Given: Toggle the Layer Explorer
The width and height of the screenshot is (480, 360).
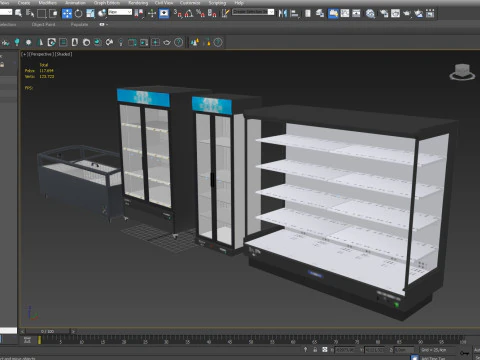Looking at the screenshot, I should coord(320,13).
